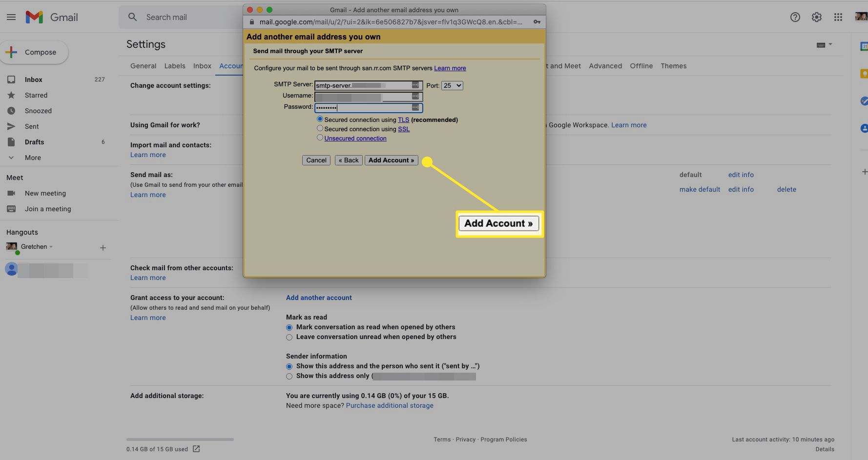Open the input tools keyboard dropdown
This screenshot has height=460, width=868.
pos(824,44)
